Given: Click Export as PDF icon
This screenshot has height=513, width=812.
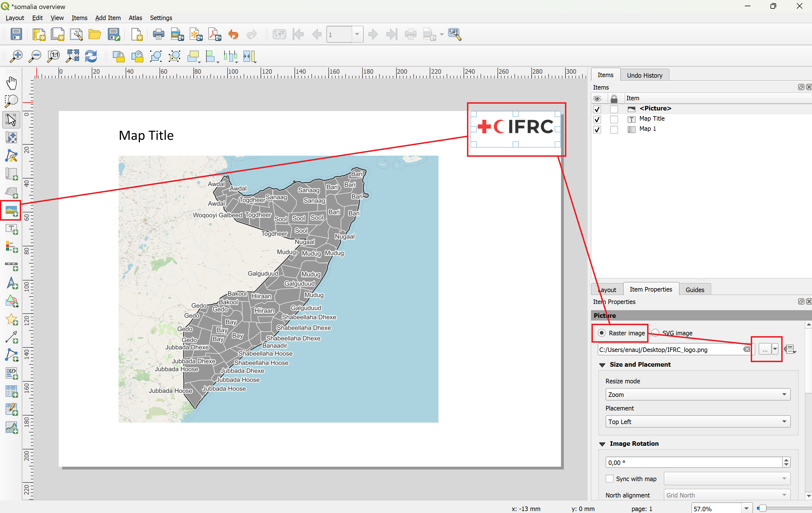Looking at the screenshot, I should tap(215, 34).
